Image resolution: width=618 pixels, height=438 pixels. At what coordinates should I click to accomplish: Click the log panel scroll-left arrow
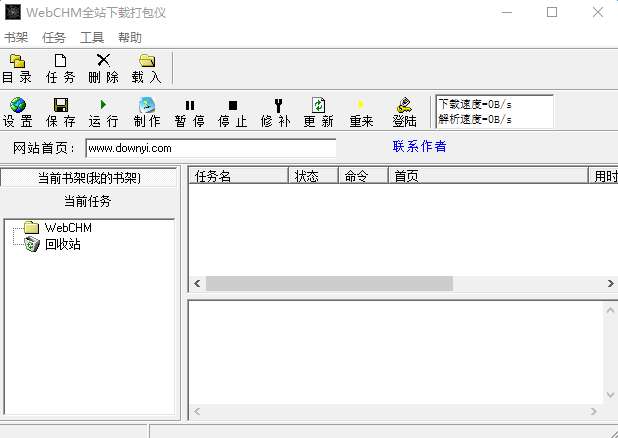coord(197,412)
